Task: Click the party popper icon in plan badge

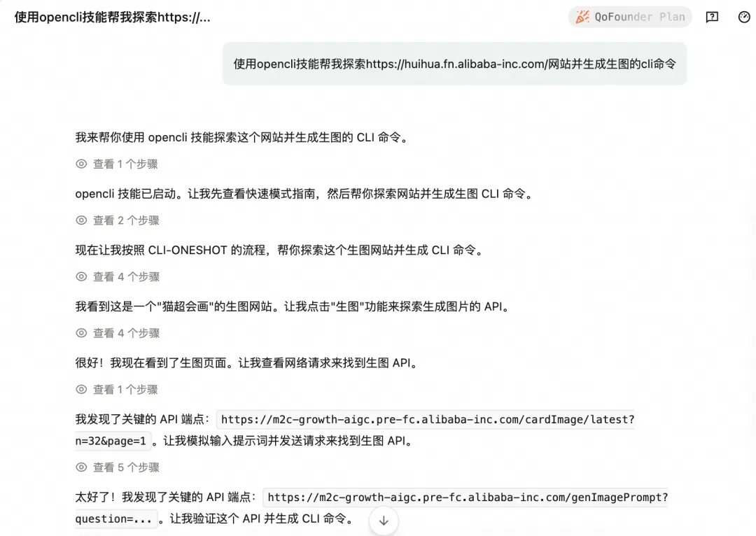Action: click(x=582, y=17)
